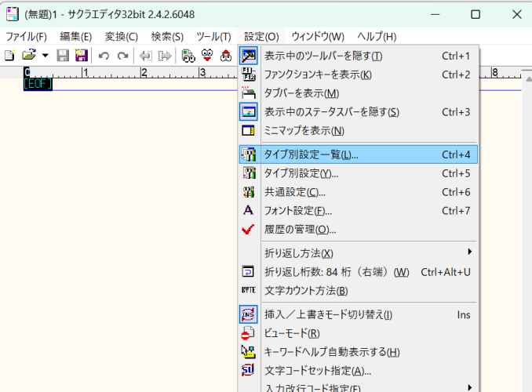Click the F1-F12 function key icon
Image resolution: width=532 pixels, height=392 pixels.
click(249, 74)
